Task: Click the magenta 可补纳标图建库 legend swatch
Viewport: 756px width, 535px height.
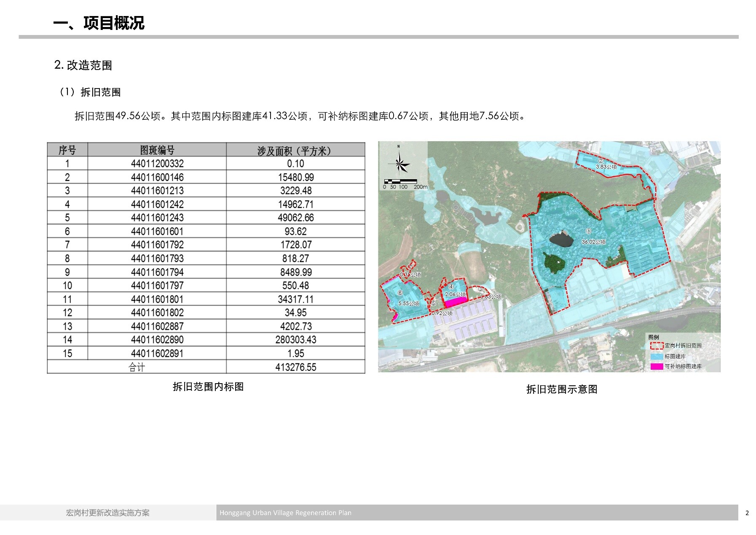Action: click(x=657, y=366)
